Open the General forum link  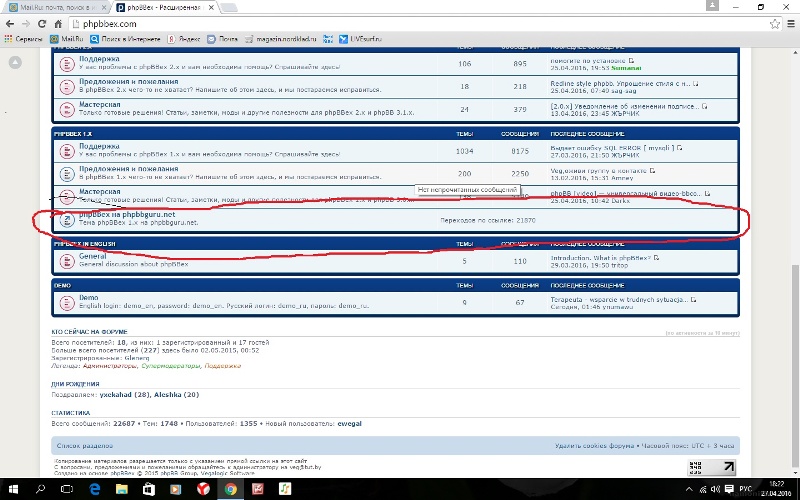point(92,256)
